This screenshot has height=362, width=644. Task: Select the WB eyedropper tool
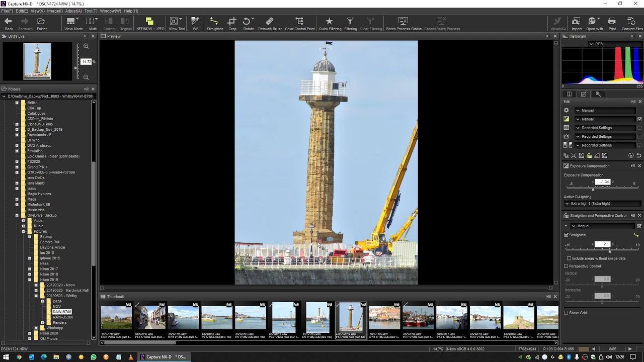coord(195,24)
